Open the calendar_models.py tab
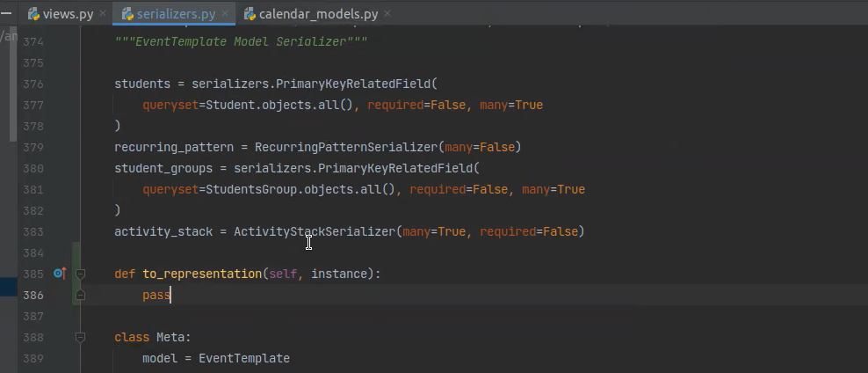Image resolution: width=868 pixels, height=373 pixels. click(x=318, y=14)
